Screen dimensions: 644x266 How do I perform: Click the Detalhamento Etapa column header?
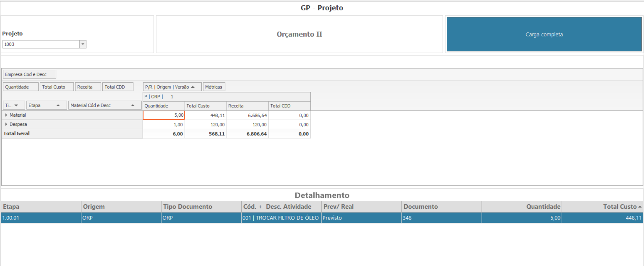tap(41, 207)
